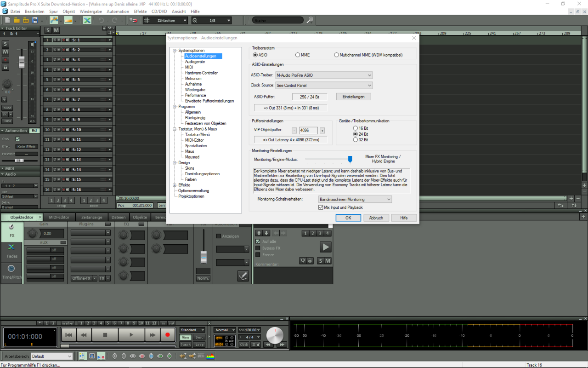
Task: Click the eye icon in bottom toolbar
Action: tap(133, 356)
